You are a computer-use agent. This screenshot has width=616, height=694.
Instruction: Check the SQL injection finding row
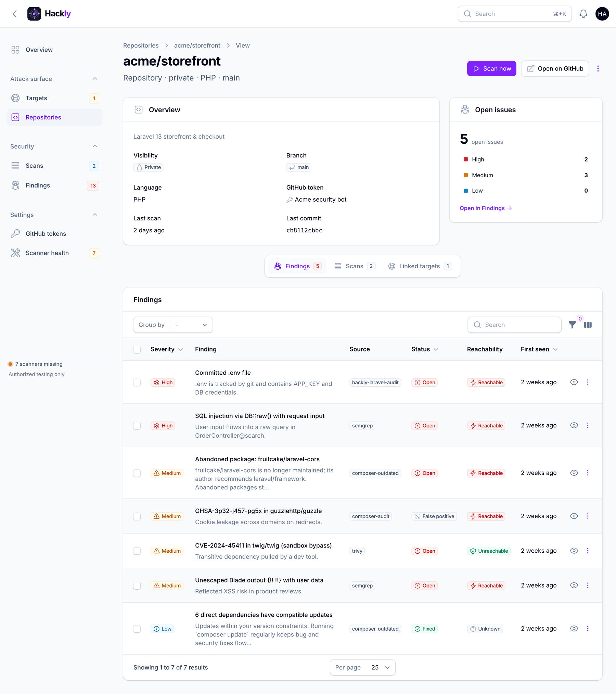pyautogui.click(x=137, y=425)
